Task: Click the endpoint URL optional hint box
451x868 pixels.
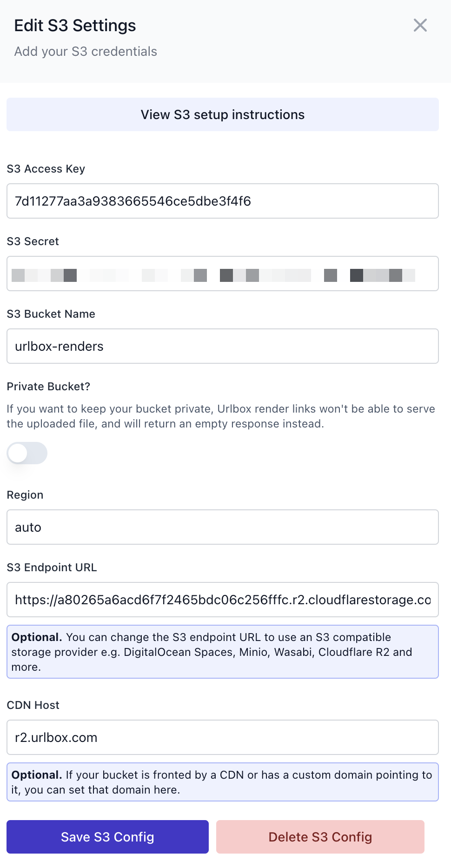Action: point(223,652)
